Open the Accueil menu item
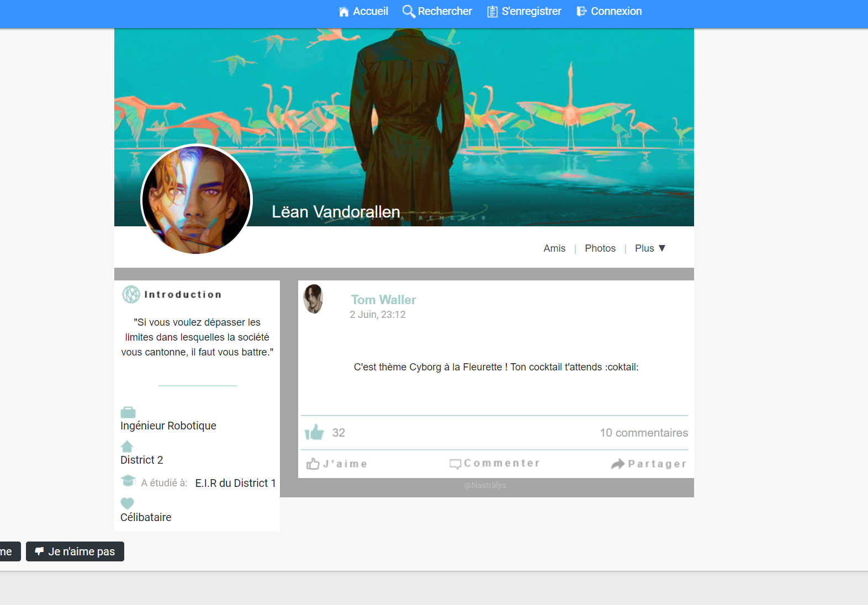 pyautogui.click(x=363, y=12)
